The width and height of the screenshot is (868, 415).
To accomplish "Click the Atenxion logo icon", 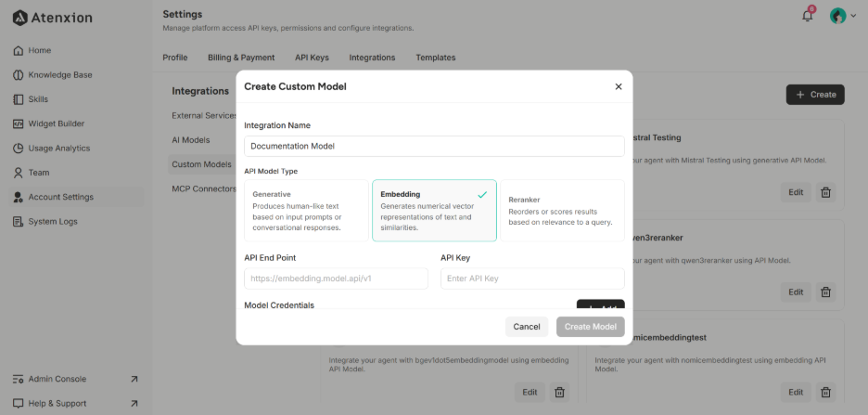I will click(19, 18).
